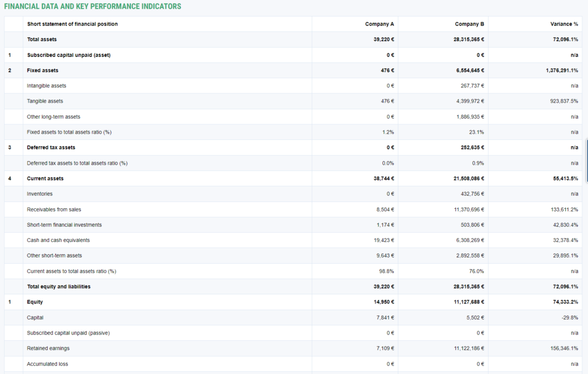Click the 'Variance %' column header
The height and width of the screenshot is (374, 588).
(x=564, y=24)
